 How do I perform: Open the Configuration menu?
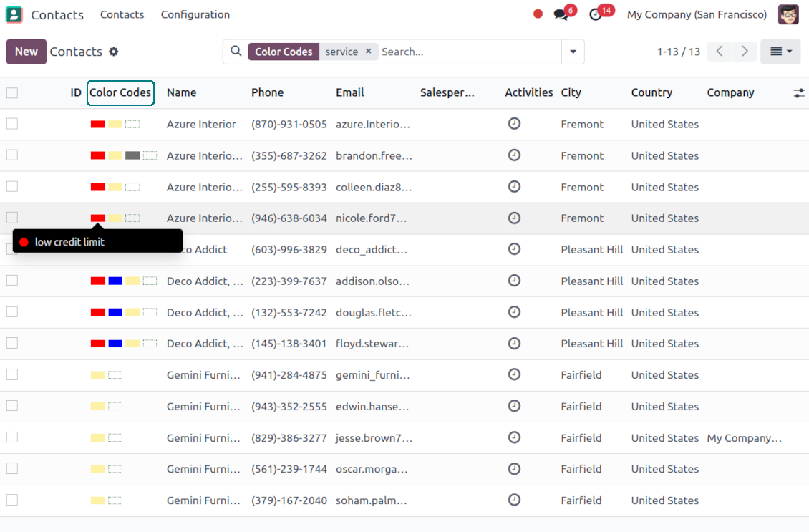195,14
